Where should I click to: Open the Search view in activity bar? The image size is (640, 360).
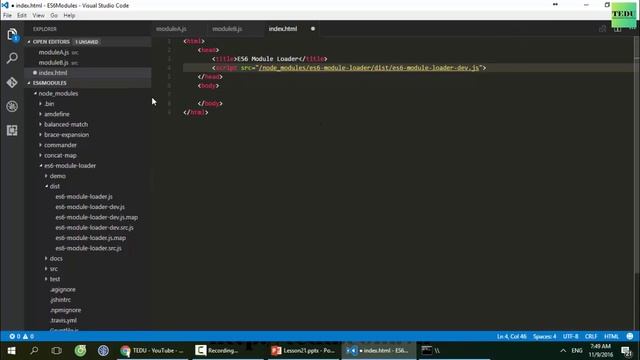pyautogui.click(x=12, y=58)
